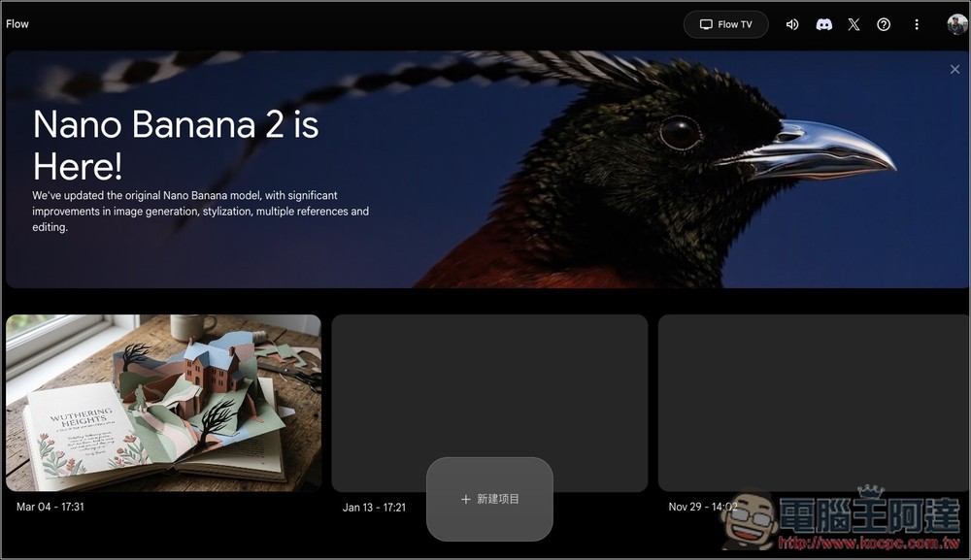Open the empty Jan 13 project thumbnail
Image resolution: width=971 pixels, height=560 pixels.
tap(489, 388)
